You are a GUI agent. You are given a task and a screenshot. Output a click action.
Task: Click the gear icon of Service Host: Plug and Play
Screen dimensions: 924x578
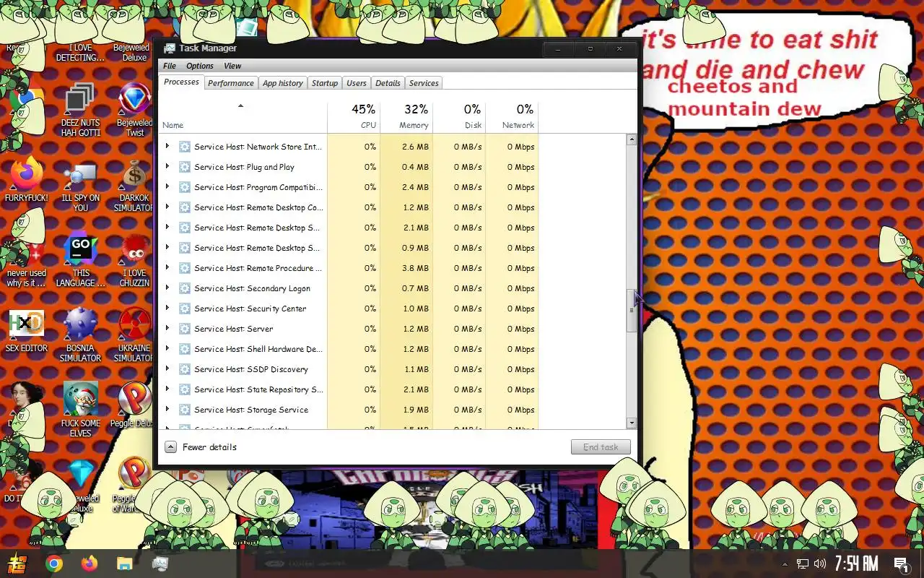pyautogui.click(x=185, y=167)
